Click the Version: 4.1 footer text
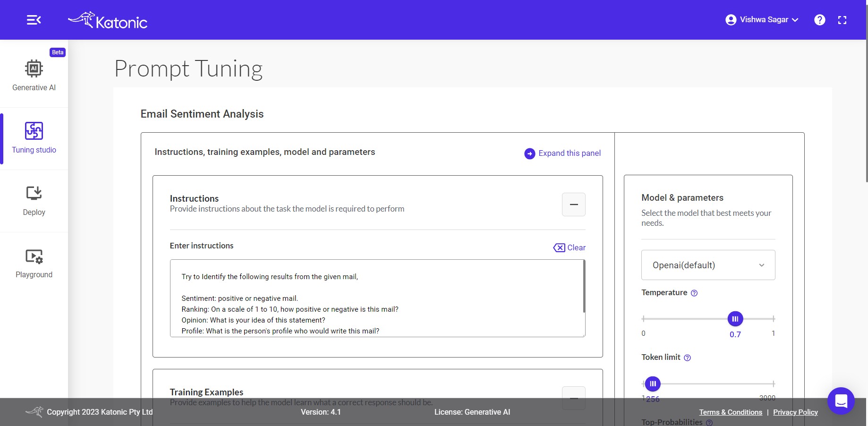Viewport: 868px width, 426px height. click(x=321, y=412)
